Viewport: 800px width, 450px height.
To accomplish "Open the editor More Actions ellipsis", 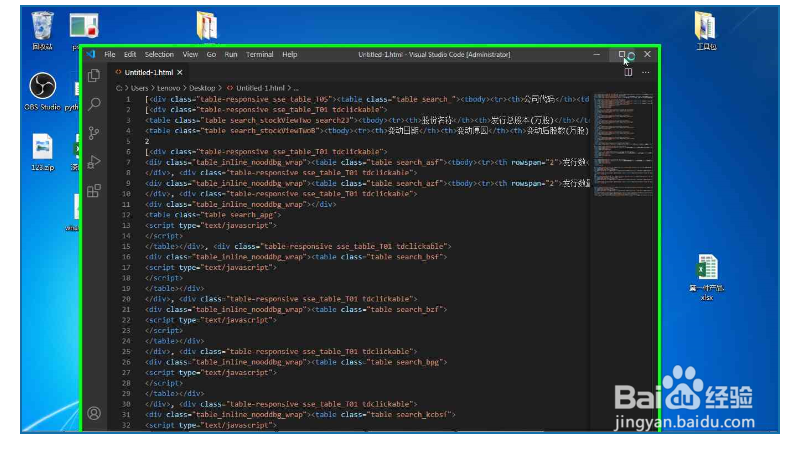I will [645, 72].
